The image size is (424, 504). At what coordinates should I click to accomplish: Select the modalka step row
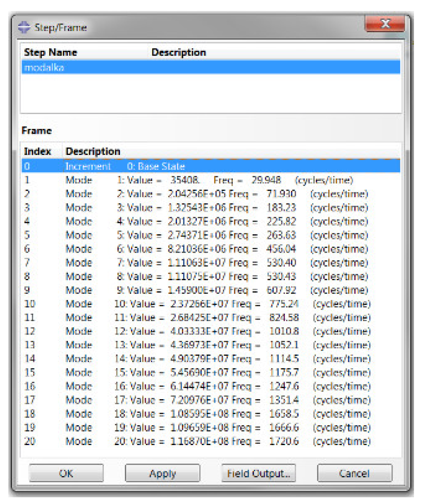(211, 67)
